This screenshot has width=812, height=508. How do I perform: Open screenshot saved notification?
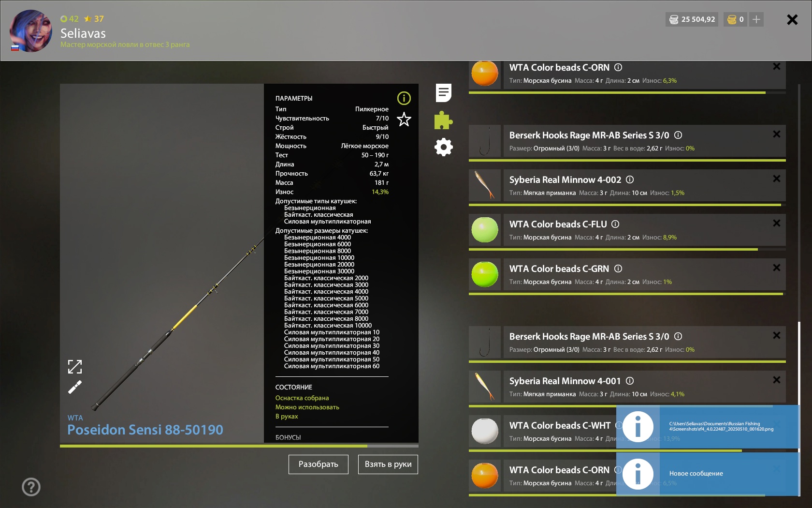[708, 427]
